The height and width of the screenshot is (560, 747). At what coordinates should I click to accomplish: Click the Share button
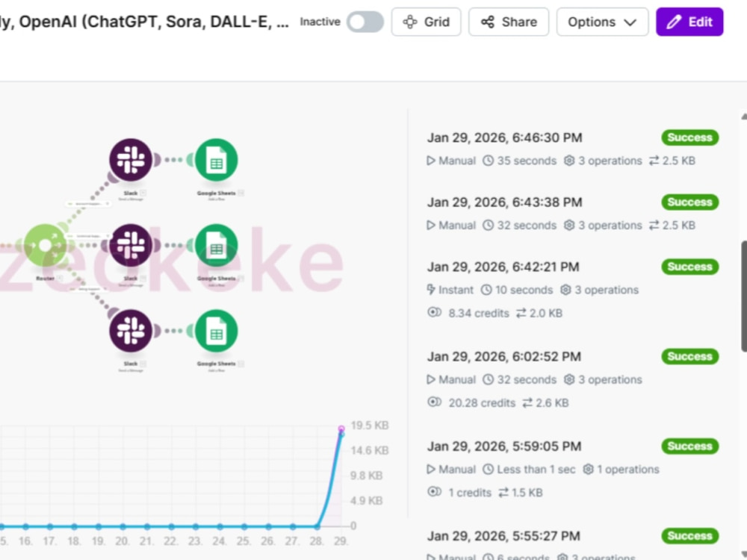click(x=508, y=22)
